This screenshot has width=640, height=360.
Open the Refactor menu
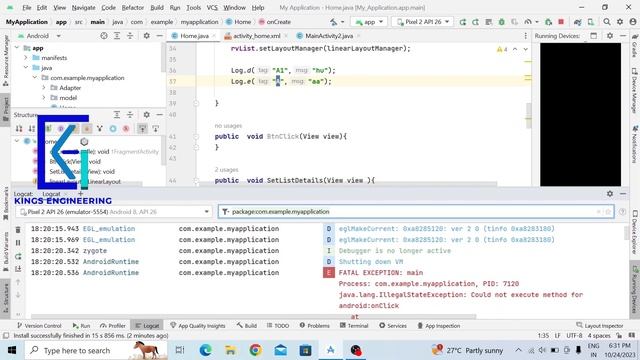click(x=133, y=7)
